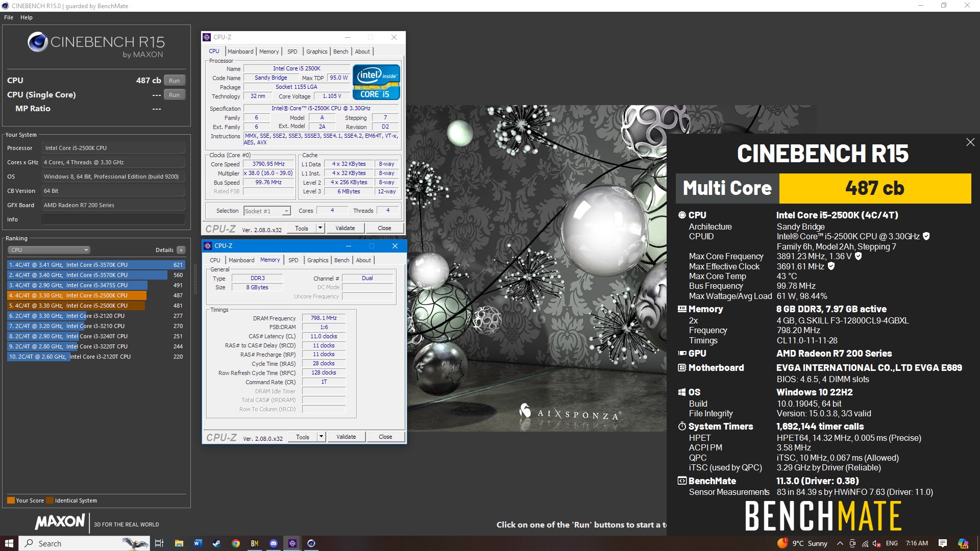Click verified shield next to CPUID
This screenshot has height=551, width=980.
pyautogui.click(x=926, y=236)
